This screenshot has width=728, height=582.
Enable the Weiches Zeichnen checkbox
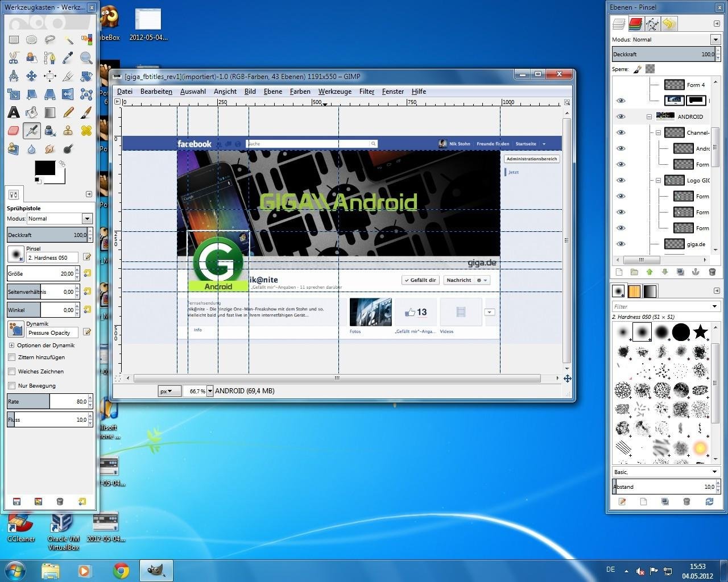pos(12,372)
